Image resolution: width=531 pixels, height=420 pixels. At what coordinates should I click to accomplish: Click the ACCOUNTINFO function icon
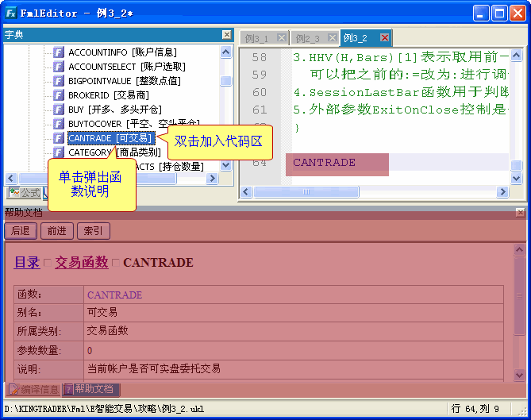[58, 52]
